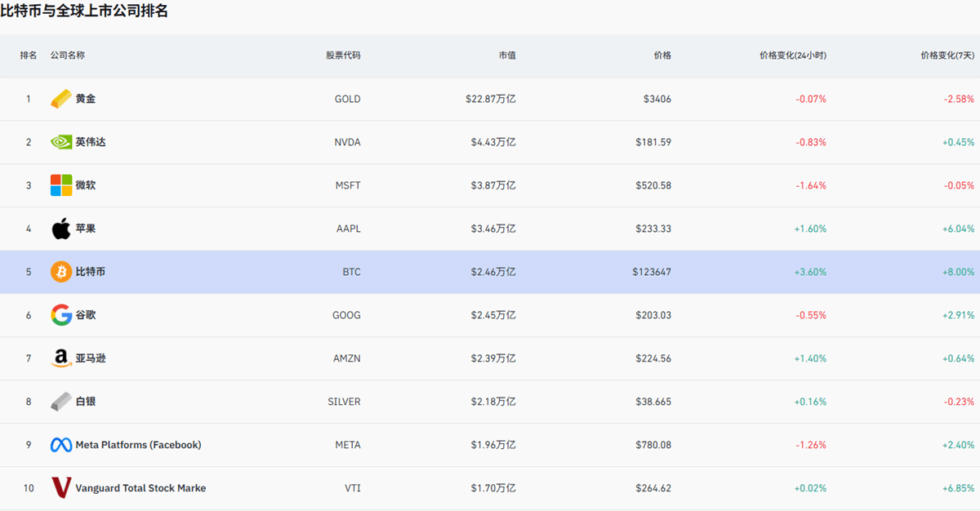Click Bitcoin 24-hour change +3.60%

810,272
